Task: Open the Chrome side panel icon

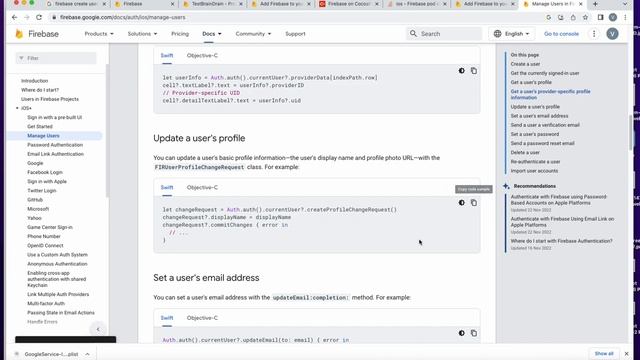Action: tap(600, 18)
